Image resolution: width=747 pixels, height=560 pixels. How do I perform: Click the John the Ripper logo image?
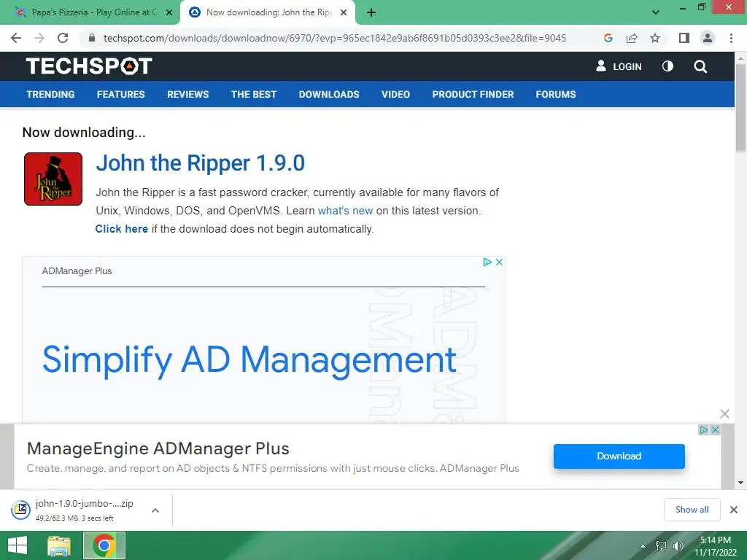(x=53, y=179)
